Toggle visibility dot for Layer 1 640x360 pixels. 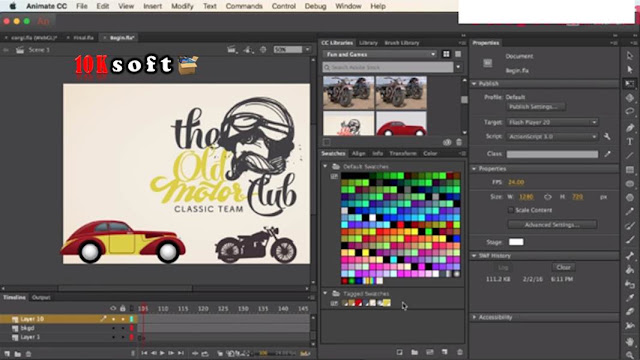[x=113, y=337]
